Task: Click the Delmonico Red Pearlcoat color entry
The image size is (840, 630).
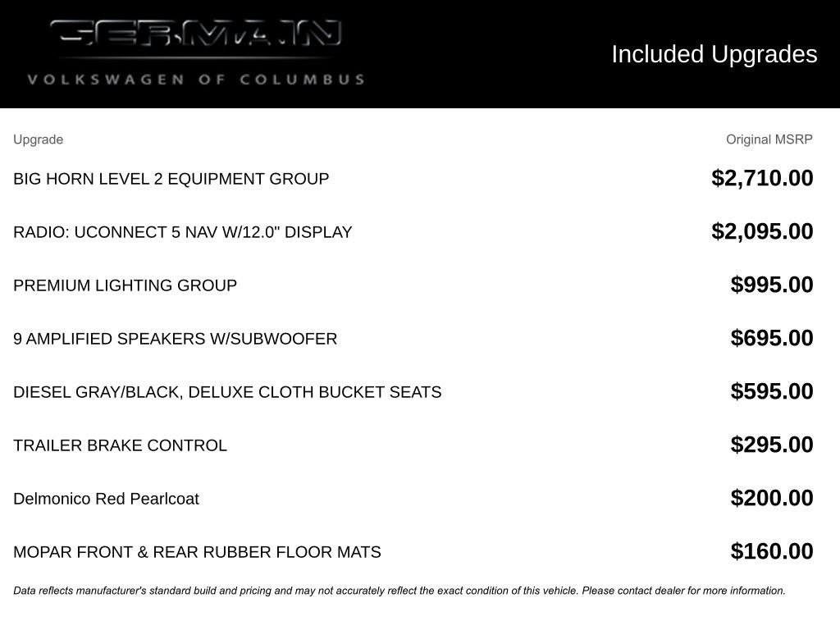Action: (x=106, y=499)
